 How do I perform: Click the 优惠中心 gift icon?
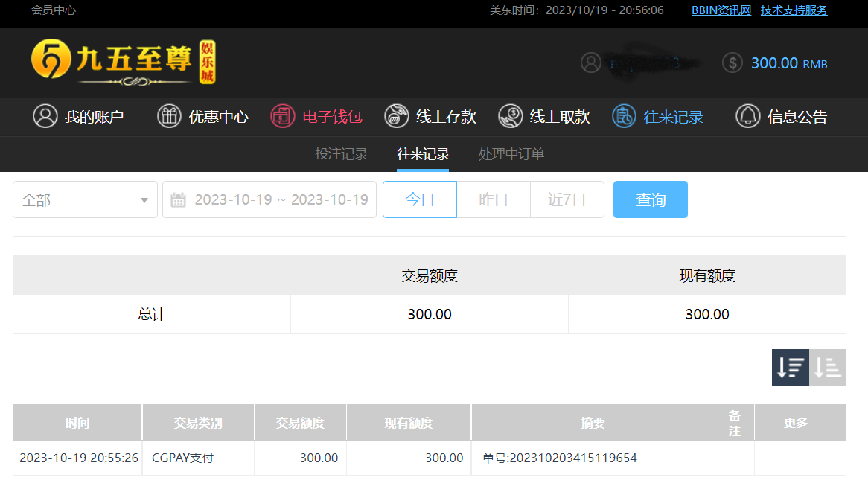coord(170,116)
